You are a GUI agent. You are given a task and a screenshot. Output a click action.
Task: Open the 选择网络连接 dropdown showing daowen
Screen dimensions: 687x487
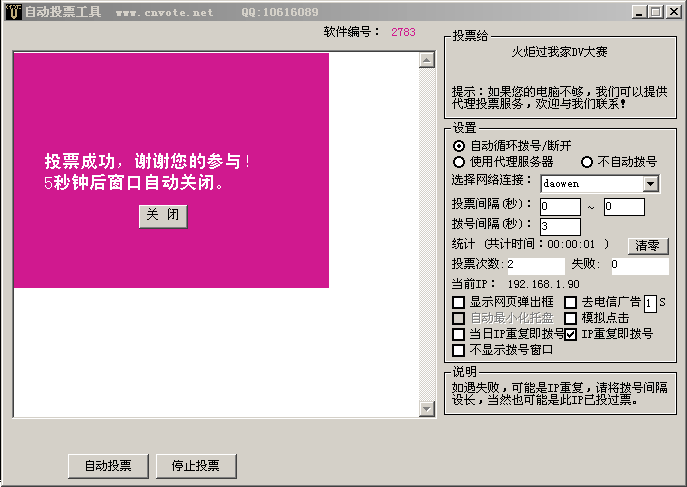[650, 184]
